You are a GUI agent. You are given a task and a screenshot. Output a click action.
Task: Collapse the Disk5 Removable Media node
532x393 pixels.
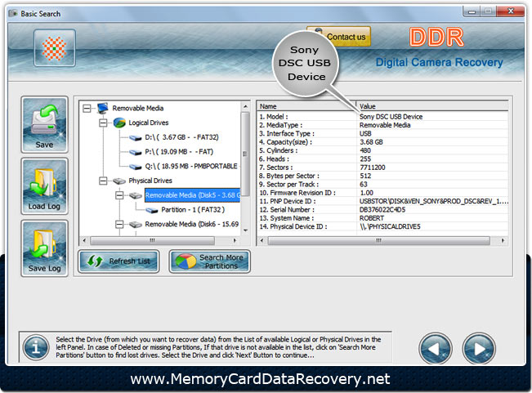pyautogui.click(x=119, y=195)
